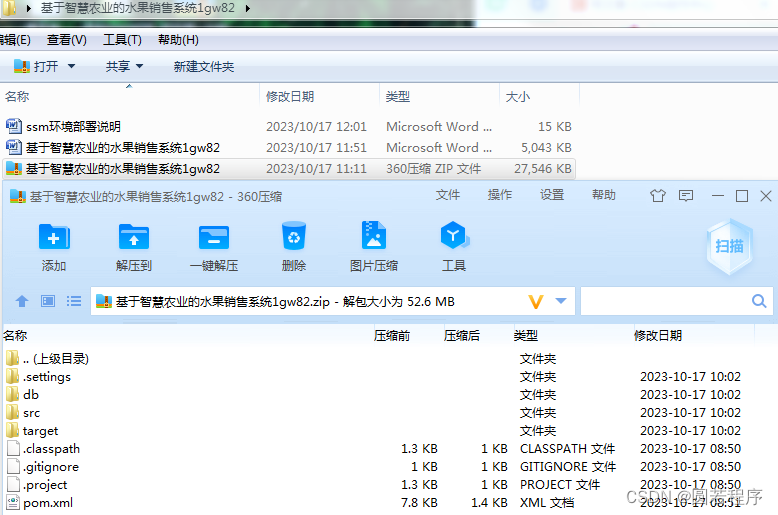This screenshot has height=515, width=778.
Task: Click the .classpath file icon
Action: pos(13,449)
